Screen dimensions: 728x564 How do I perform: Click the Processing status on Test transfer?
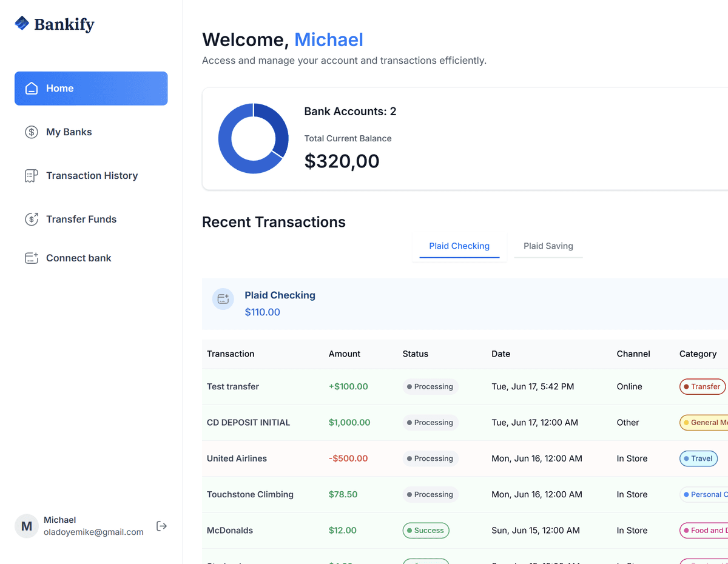430,387
